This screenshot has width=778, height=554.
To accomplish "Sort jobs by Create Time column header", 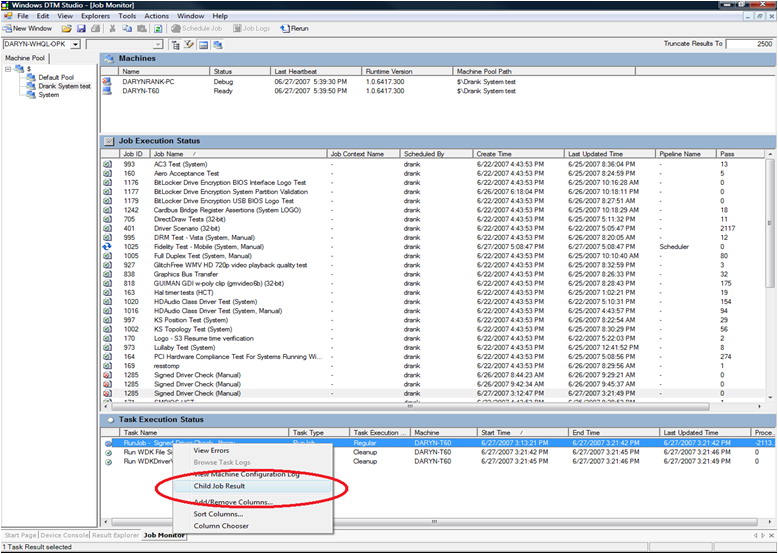I will 518,154.
